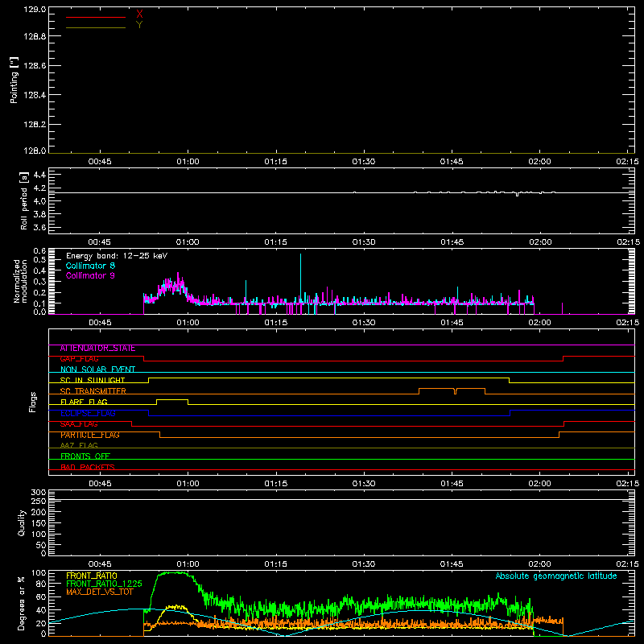This screenshot has width=644, height=644.
Task: Click the Absolute geomagnetic latitude label
Action: pos(556,576)
